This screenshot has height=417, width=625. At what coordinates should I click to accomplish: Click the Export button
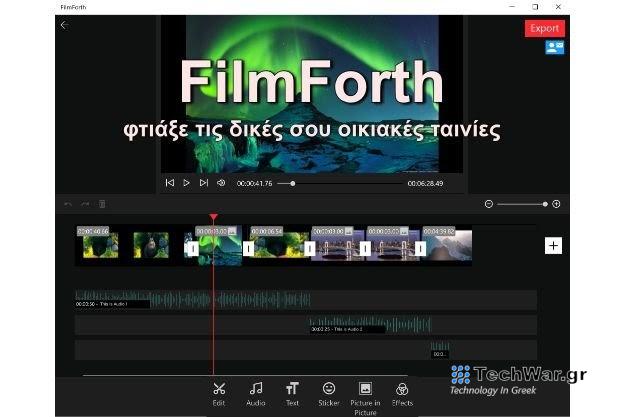[544, 28]
